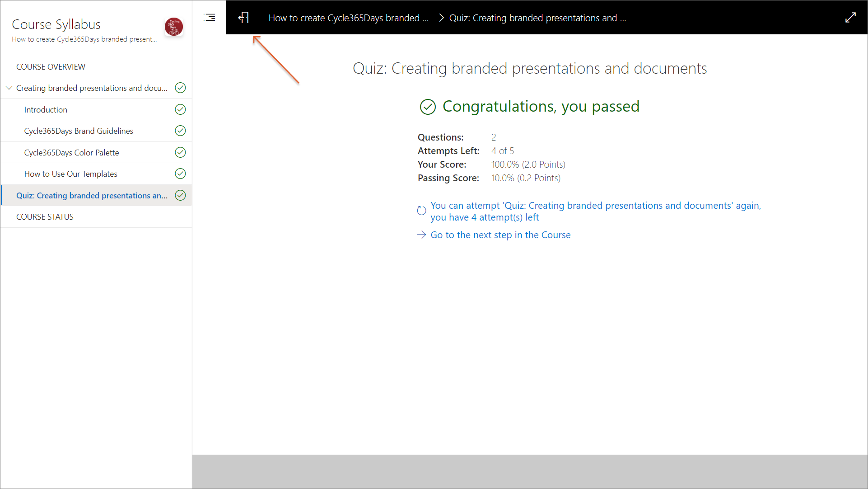
Task: Click the Color Palette completion checkmark
Action: pos(180,152)
